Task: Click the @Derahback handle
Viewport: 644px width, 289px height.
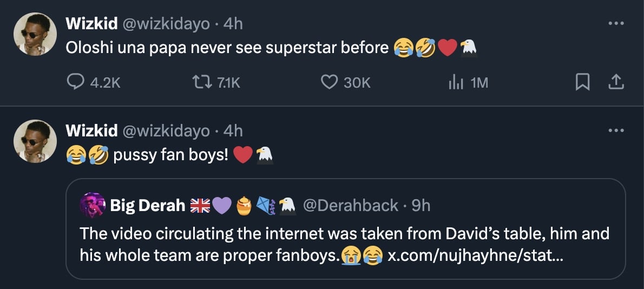Action: coord(349,205)
